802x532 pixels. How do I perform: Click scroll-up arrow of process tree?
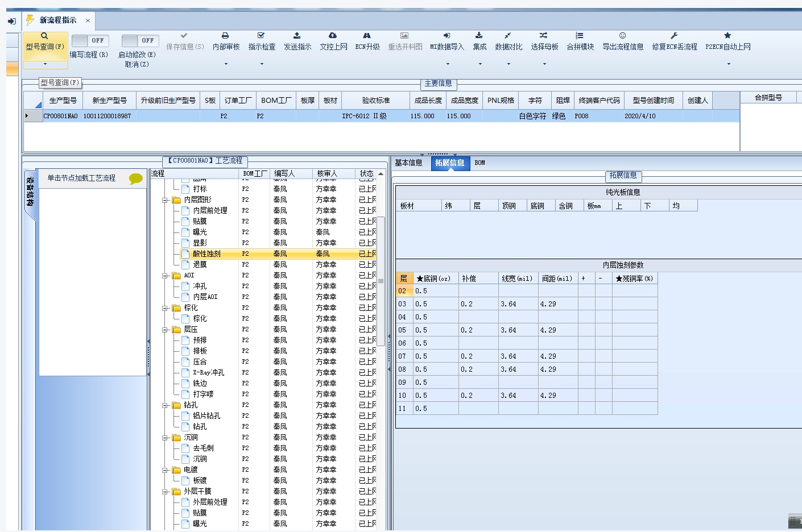pos(381,173)
